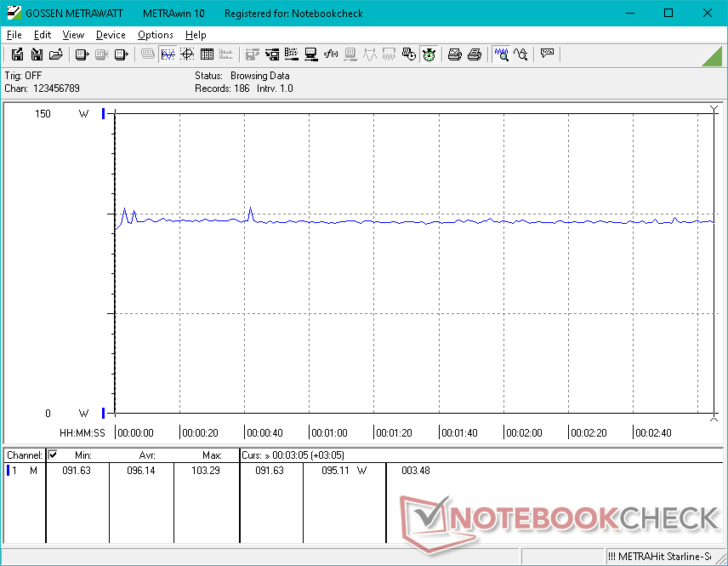Click the application icon in title bar
This screenshot has width=728, height=566.
[14, 13]
